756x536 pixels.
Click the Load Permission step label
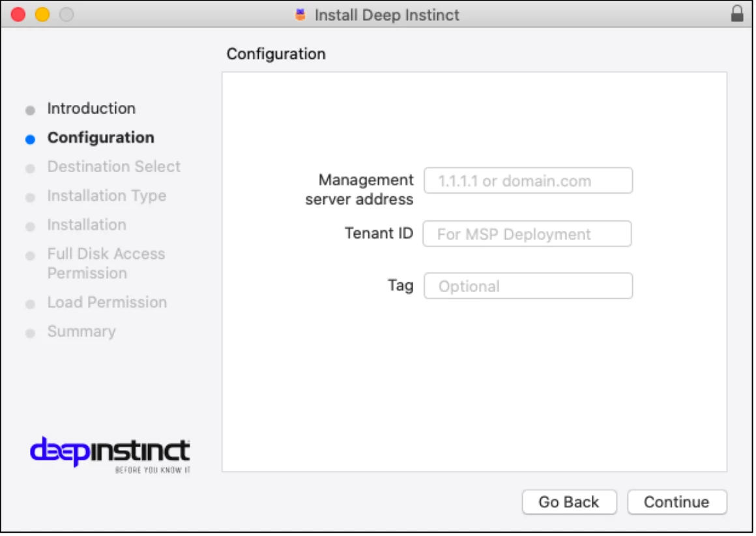108,303
